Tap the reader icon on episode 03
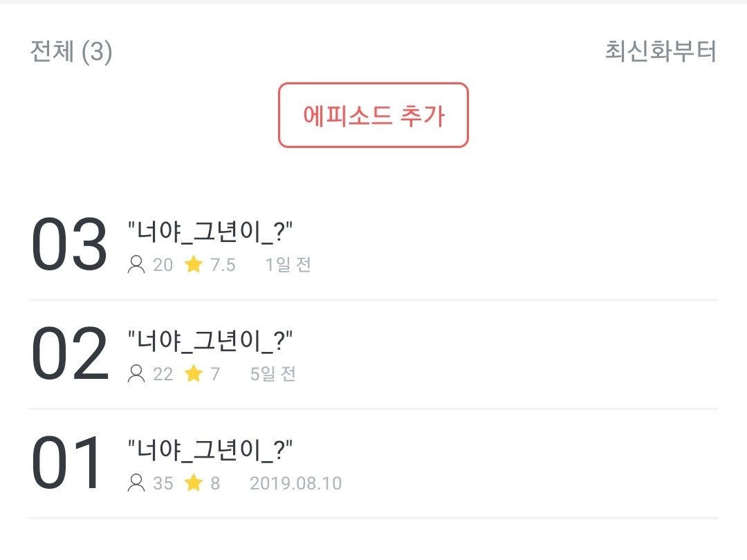This screenshot has width=747, height=560. [136, 265]
